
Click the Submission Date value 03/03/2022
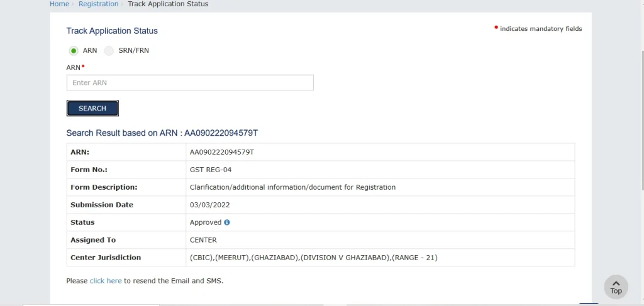point(210,205)
